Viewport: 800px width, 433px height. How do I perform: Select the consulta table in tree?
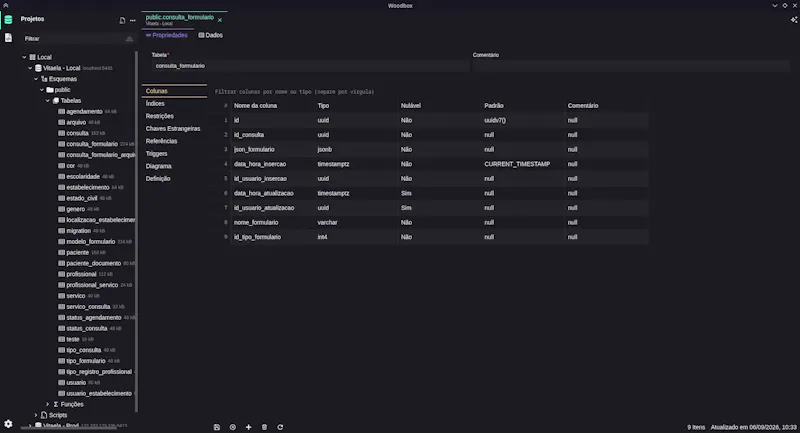tap(77, 133)
